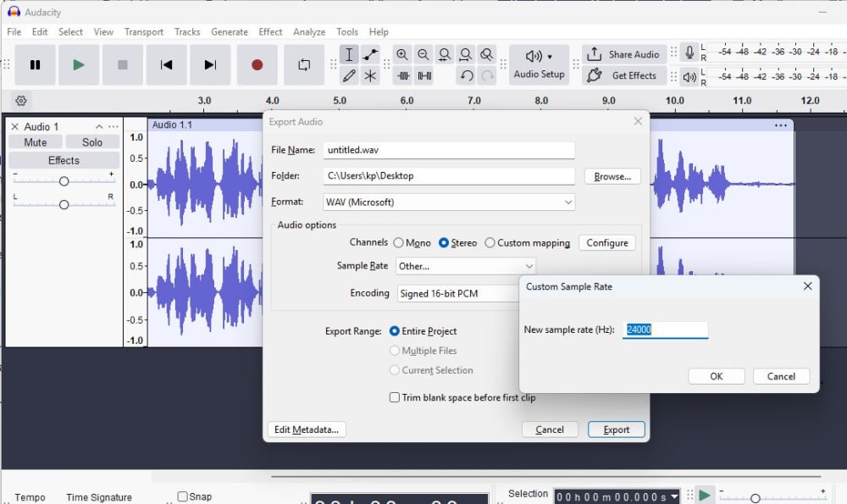Screen dimensions: 847x504
Task: Click the Stop transport button
Action: (123, 65)
